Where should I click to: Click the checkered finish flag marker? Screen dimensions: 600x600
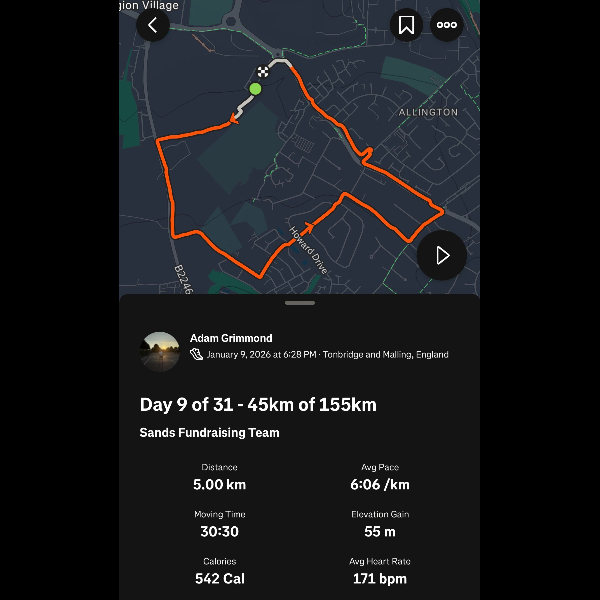click(x=263, y=71)
